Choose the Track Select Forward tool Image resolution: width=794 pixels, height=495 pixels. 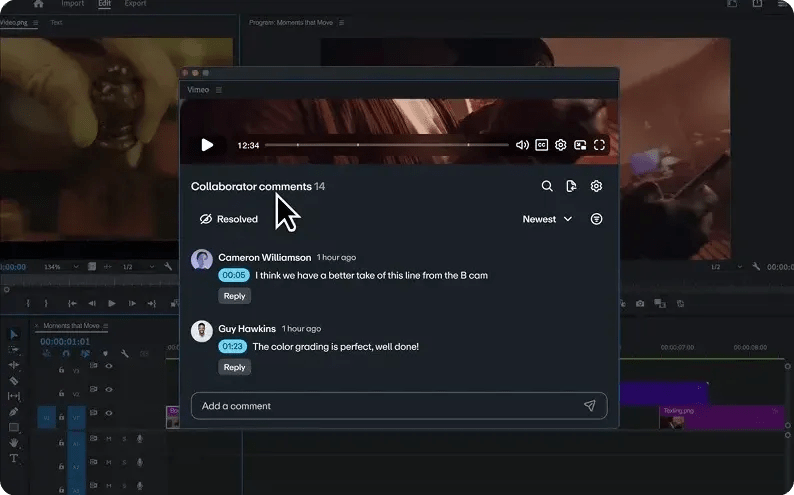pos(14,350)
